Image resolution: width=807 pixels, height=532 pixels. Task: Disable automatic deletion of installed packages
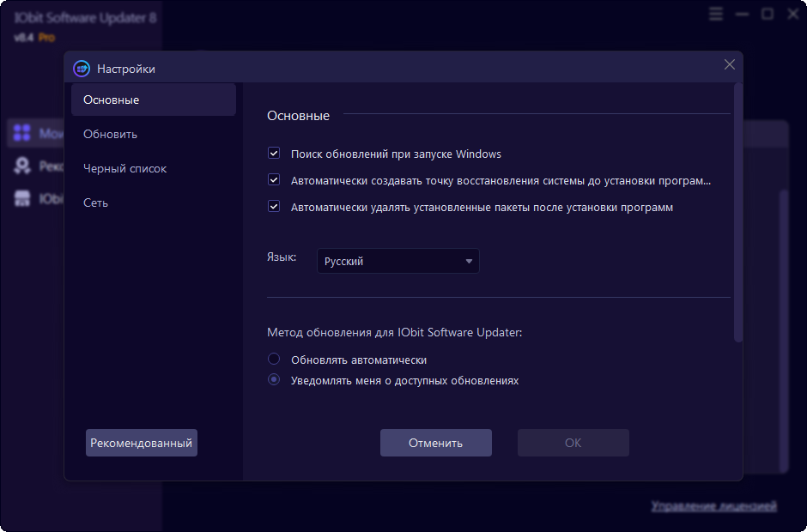(275, 207)
